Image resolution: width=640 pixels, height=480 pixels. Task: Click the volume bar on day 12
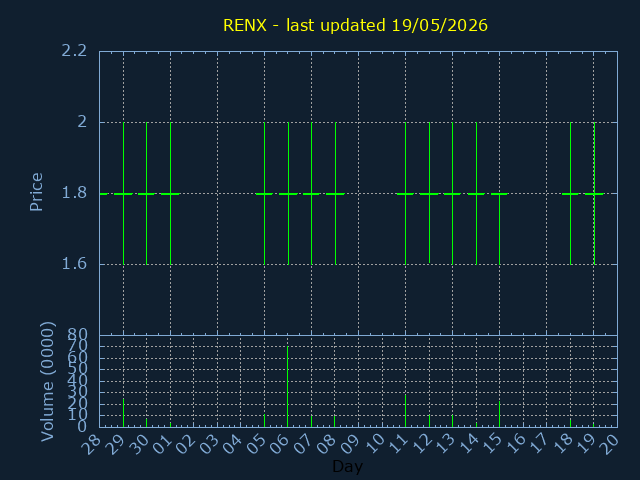tap(429, 421)
